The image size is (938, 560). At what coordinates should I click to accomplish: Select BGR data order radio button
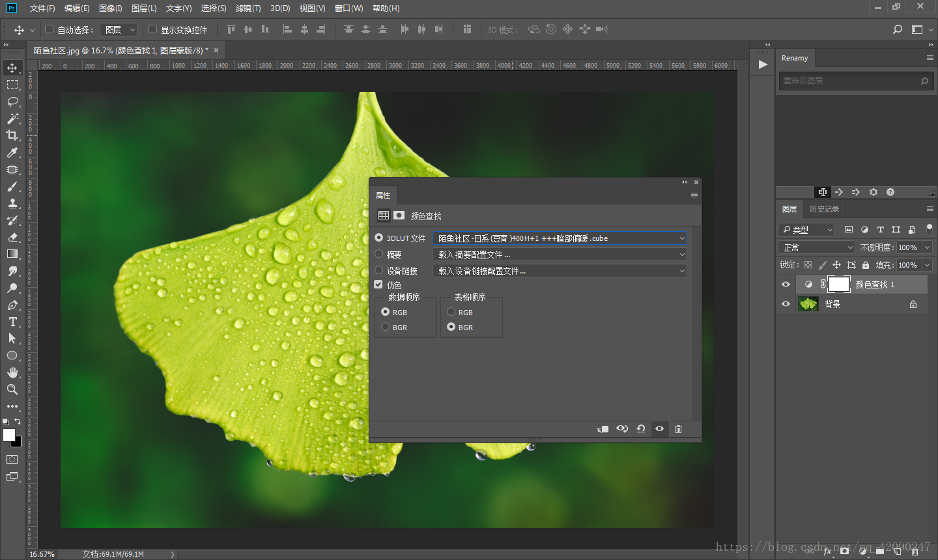click(386, 327)
